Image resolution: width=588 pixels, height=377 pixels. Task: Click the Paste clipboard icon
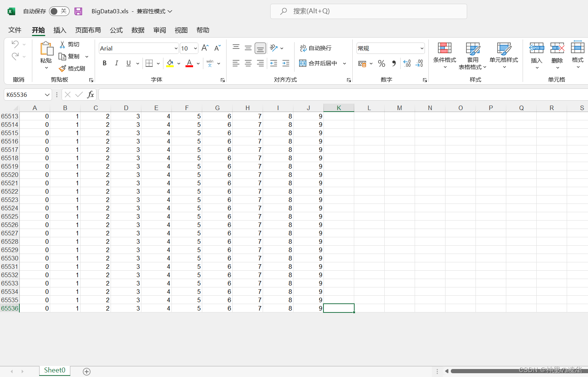click(x=46, y=49)
